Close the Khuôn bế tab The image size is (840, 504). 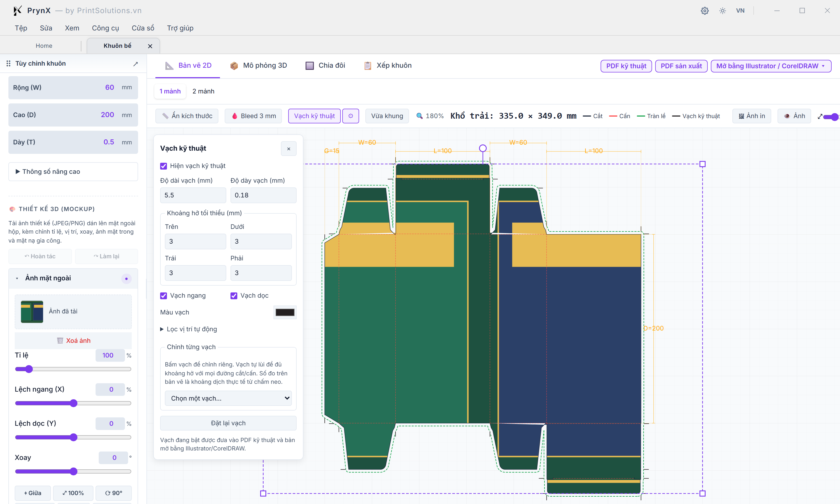tap(150, 46)
